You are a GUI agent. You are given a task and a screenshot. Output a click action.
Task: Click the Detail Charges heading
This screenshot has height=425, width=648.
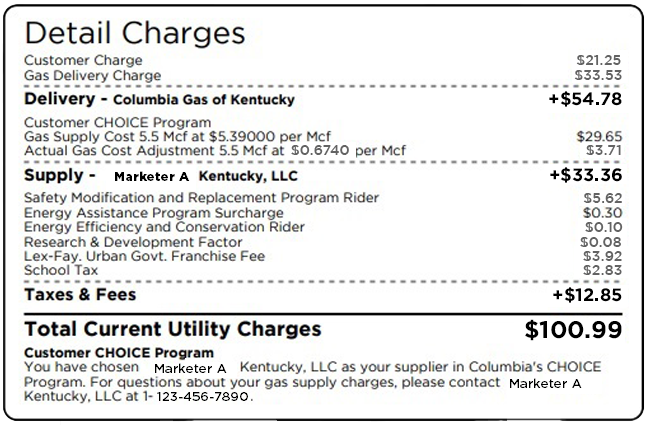click(134, 31)
